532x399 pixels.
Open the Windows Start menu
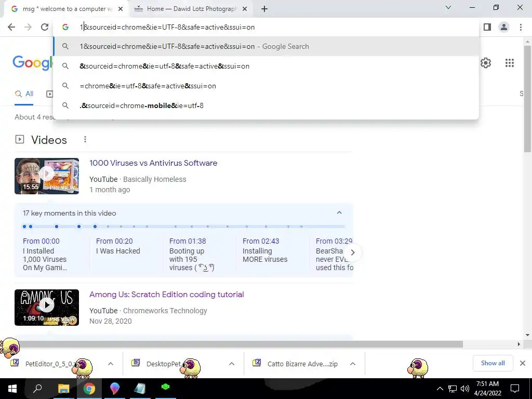12,389
